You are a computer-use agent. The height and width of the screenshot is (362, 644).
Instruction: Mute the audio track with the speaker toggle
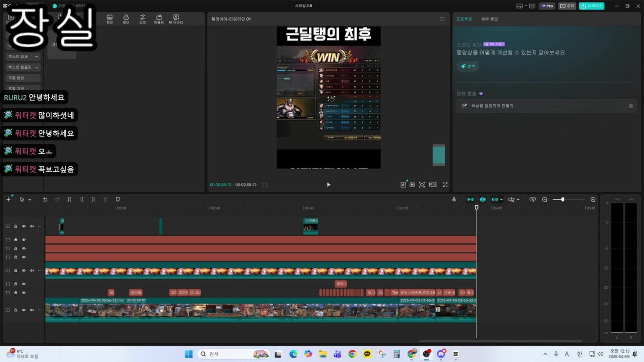point(32,270)
